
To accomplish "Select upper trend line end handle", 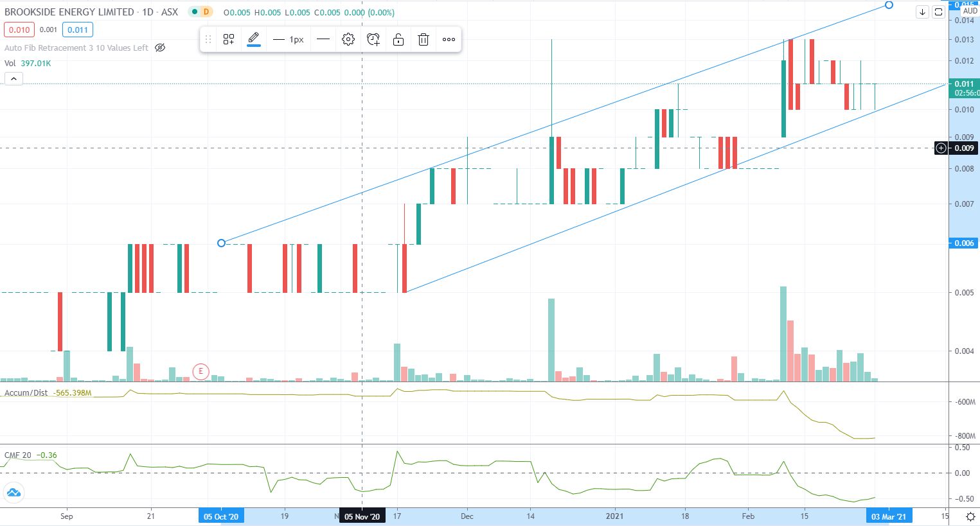I will tap(889, 4).
